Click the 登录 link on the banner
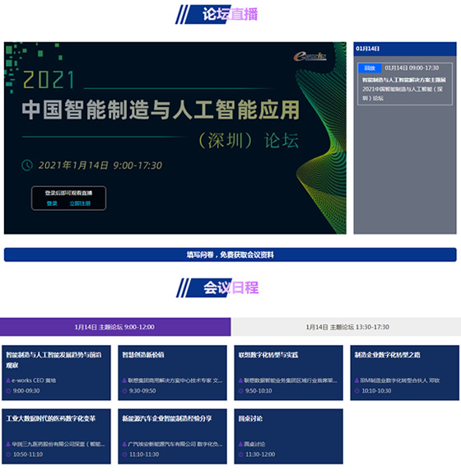 (x=52, y=203)
